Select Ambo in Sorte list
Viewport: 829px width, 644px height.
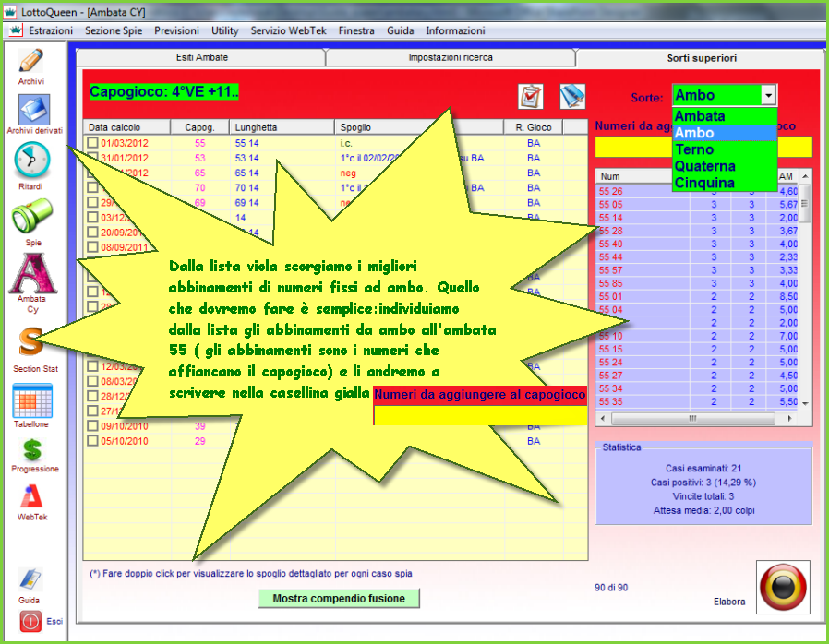[x=725, y=133]
